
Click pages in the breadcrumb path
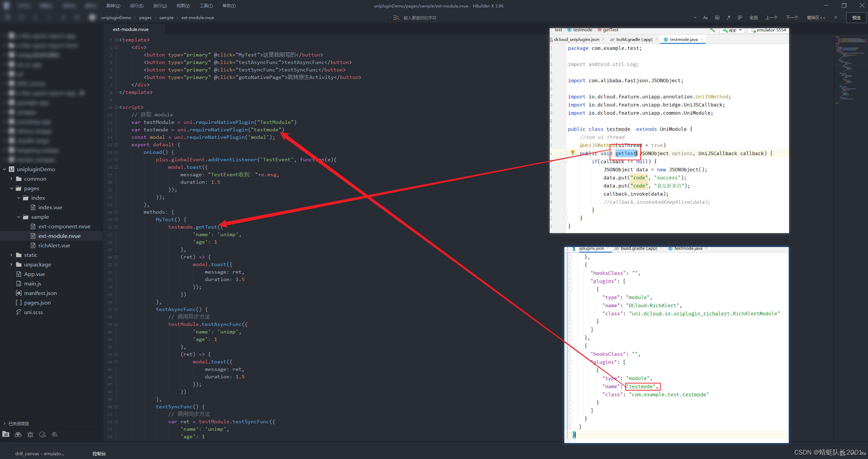coord(145,18)
